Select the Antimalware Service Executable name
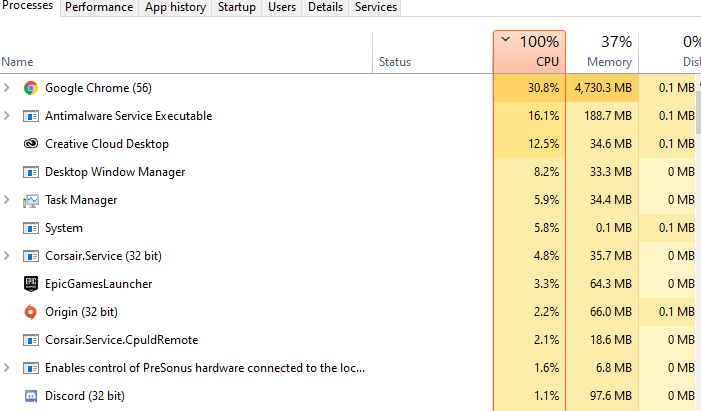This screenshot has width=701, height=411. coord(129,116)
